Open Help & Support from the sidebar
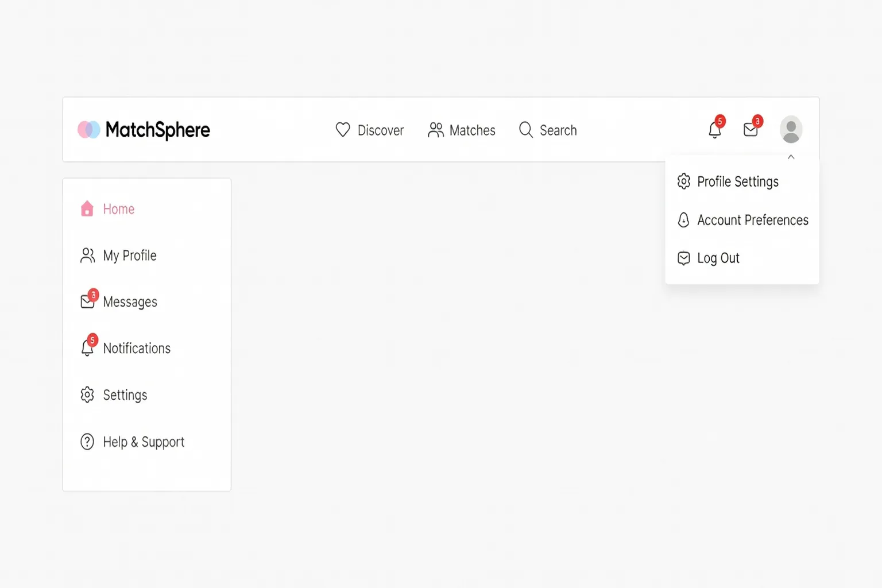This screenshot has height=588, width=882. tap(144, 442)
